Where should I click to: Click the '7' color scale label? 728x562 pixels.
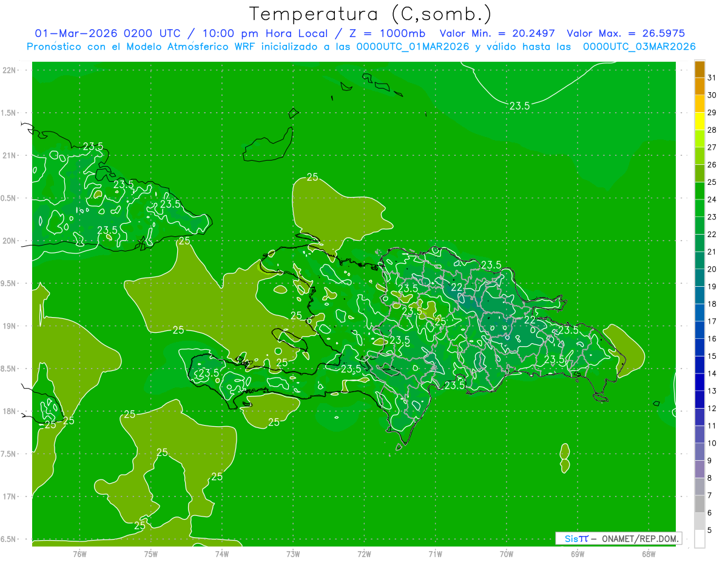[710, 495]
